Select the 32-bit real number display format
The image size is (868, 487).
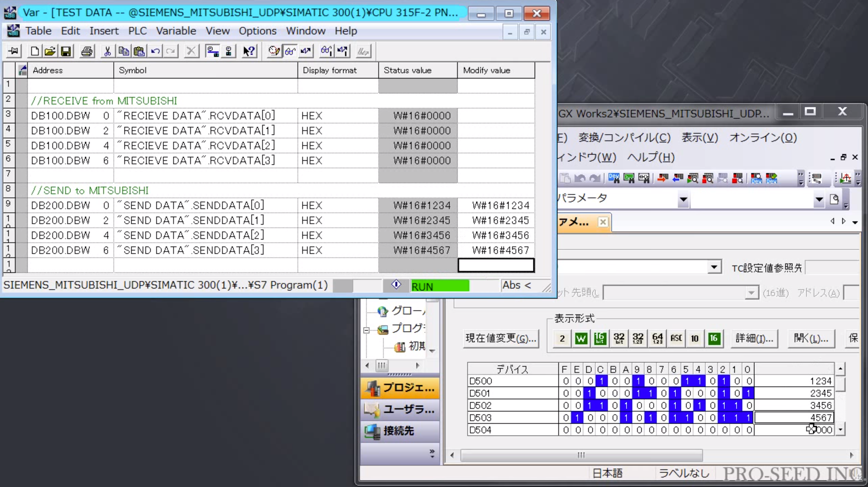[638, 338]
